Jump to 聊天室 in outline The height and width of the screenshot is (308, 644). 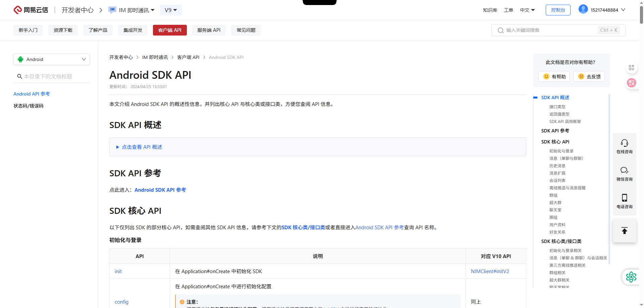(555, 210)
